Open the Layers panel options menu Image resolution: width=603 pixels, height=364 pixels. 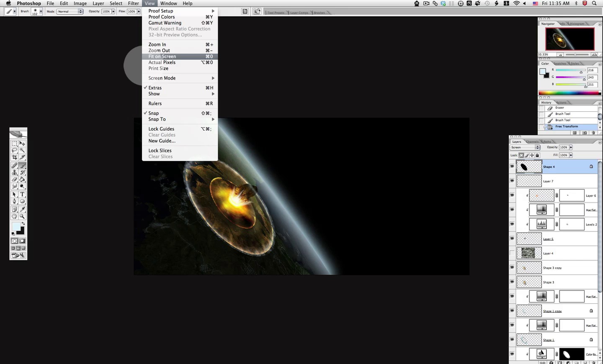[600, 142]
